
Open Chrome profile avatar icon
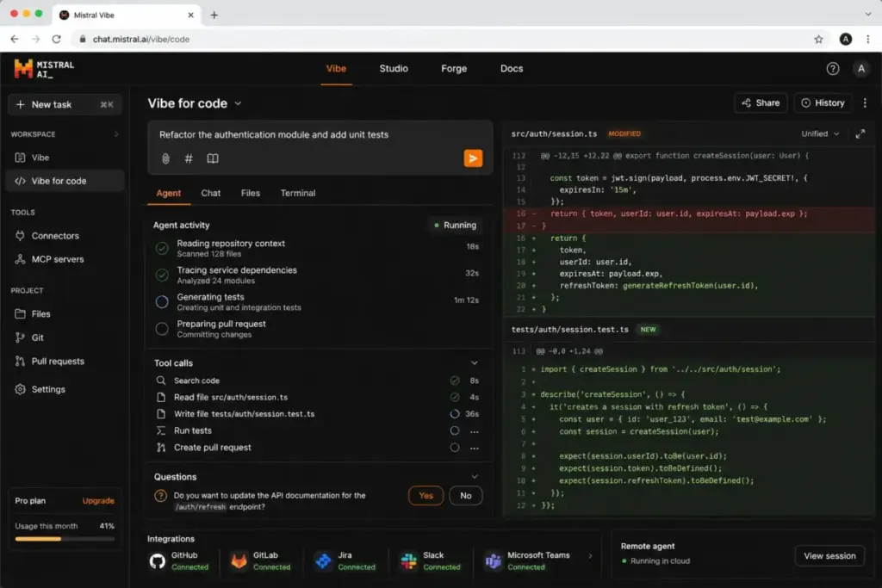coord(846,40)
